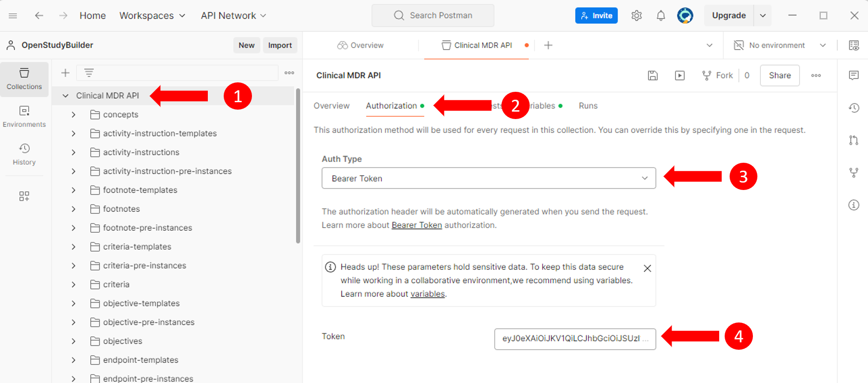
Task: Select the Authorization sub-tab
Action: 395,106
